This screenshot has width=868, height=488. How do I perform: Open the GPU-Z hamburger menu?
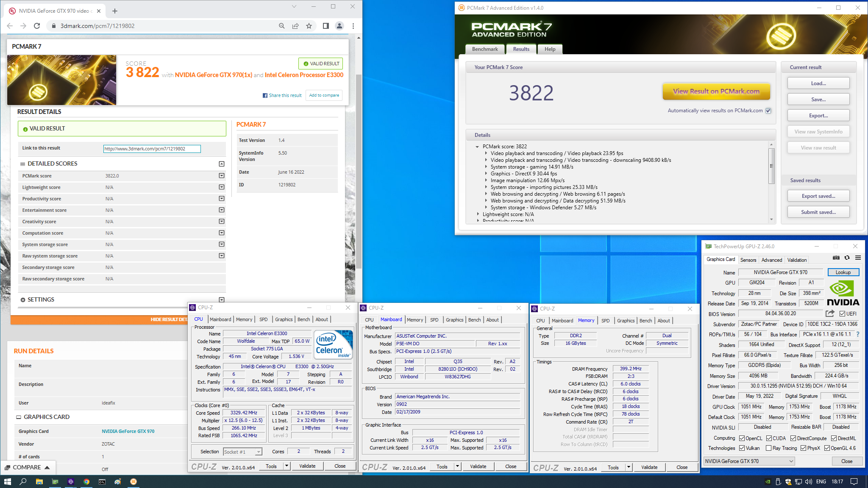click(858, 258)
